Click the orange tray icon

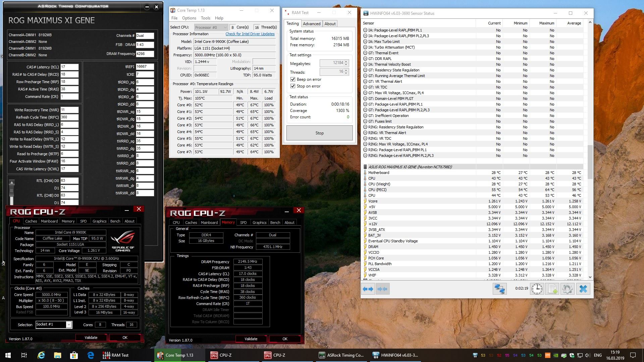[548, 355]
